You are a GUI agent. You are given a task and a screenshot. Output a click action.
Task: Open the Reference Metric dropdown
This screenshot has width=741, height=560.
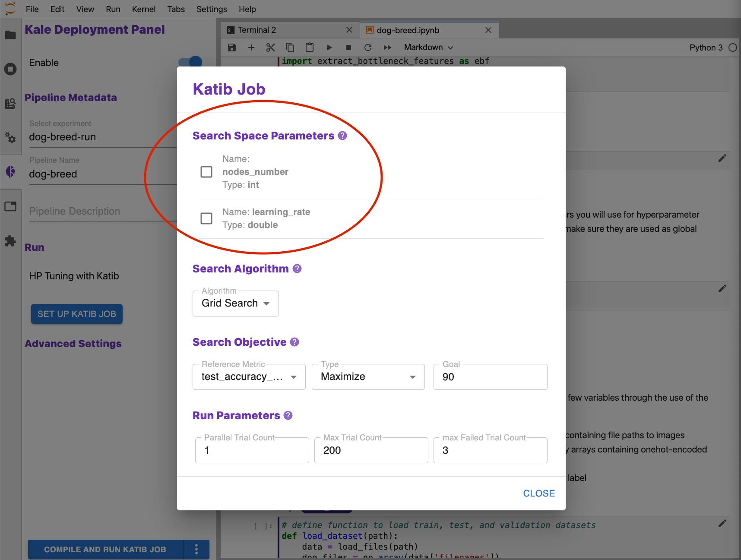click(x=249, y=376)
